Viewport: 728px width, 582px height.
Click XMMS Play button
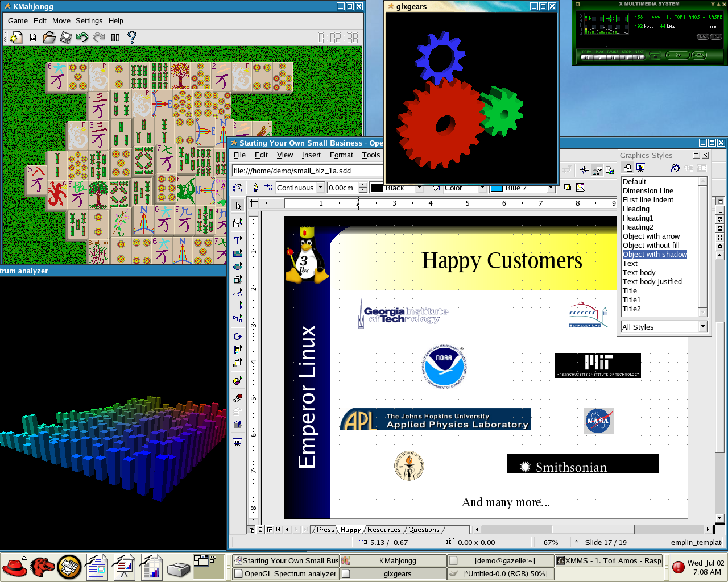tap(599, 57)
